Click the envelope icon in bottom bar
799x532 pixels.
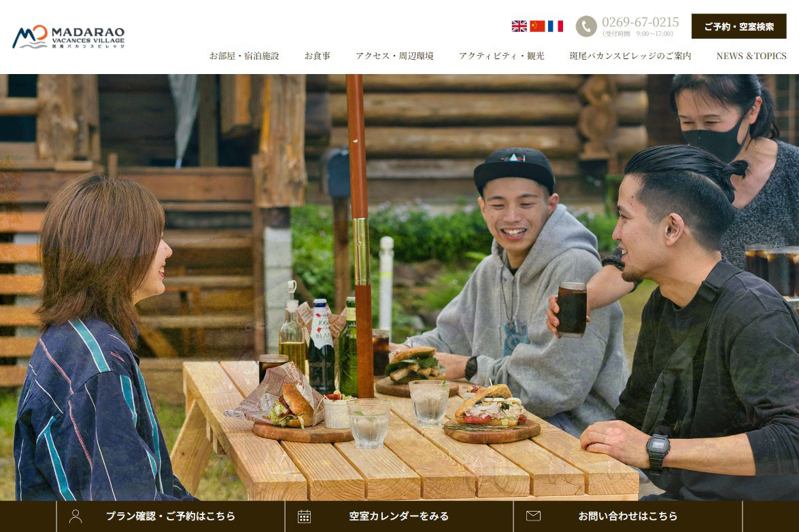pos(533,516)
